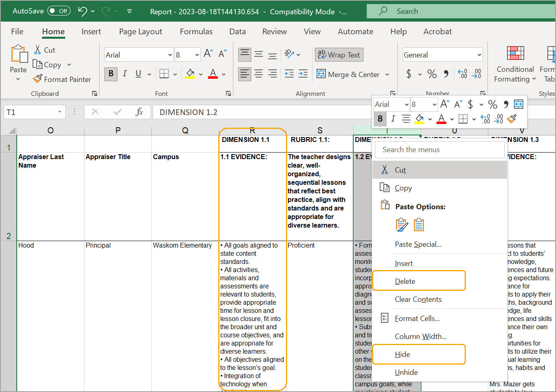
Task: Click the Borders icon in the ribbon
Action: 164,74
